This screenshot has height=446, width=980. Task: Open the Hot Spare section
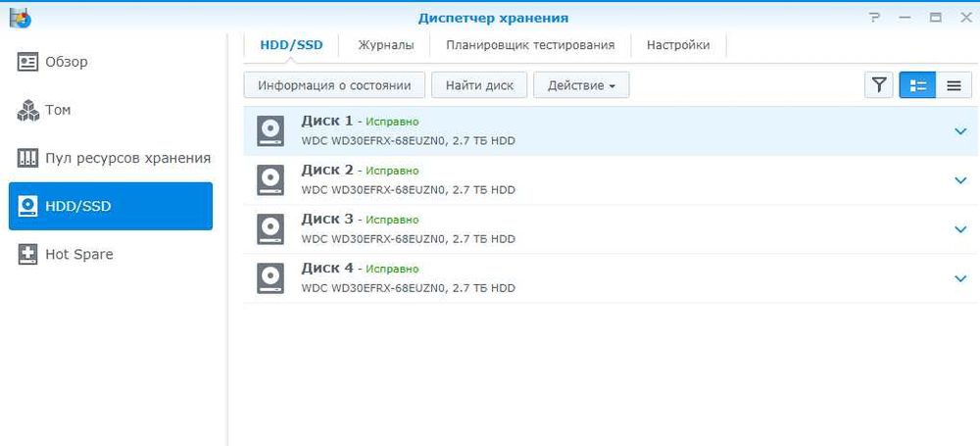pyautogui.click(x=111, y=255)
